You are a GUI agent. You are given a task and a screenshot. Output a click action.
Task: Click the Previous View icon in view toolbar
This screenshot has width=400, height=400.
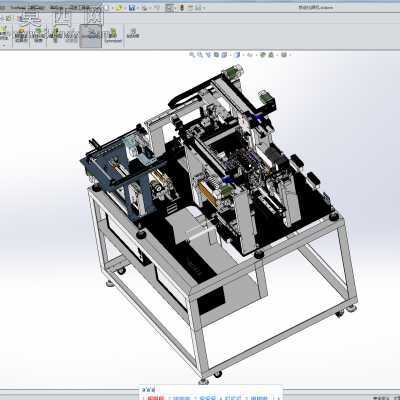coord(208,55)
